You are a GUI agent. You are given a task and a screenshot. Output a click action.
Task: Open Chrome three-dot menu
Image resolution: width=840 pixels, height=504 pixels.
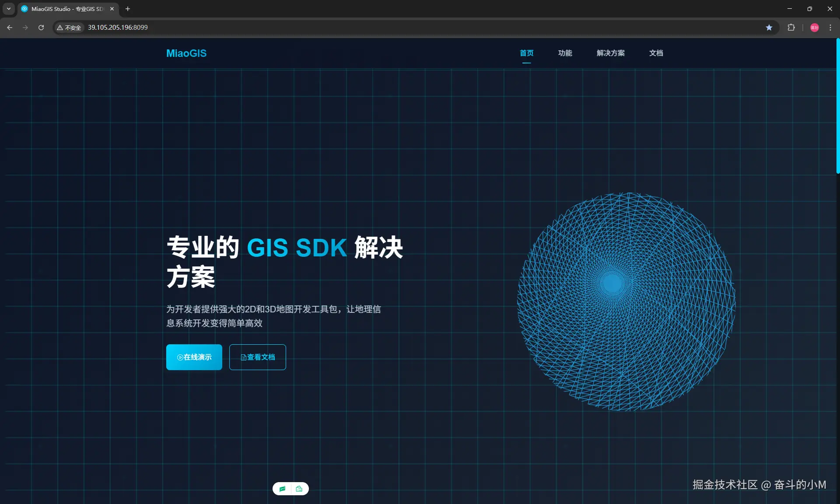pyautogui.click(x=830, y=28)
